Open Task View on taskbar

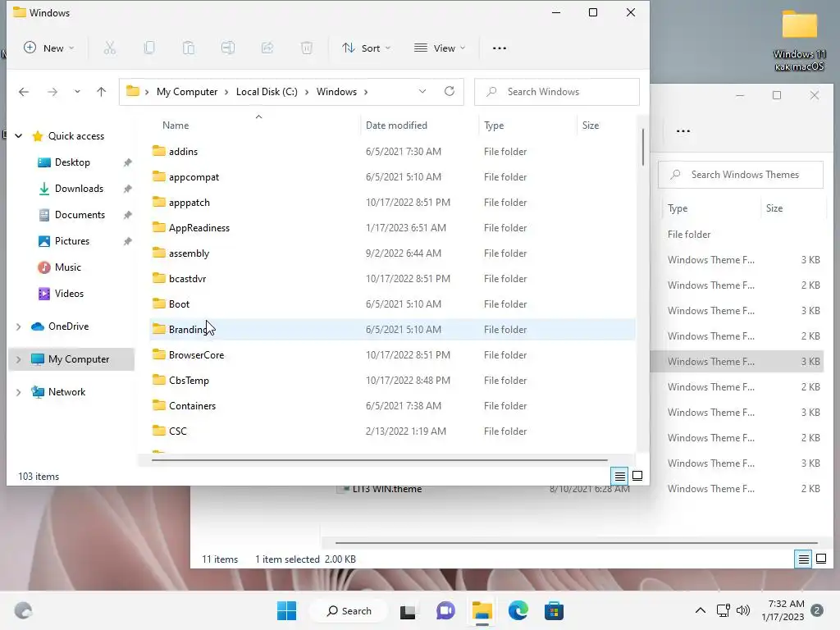click(408, 611)
